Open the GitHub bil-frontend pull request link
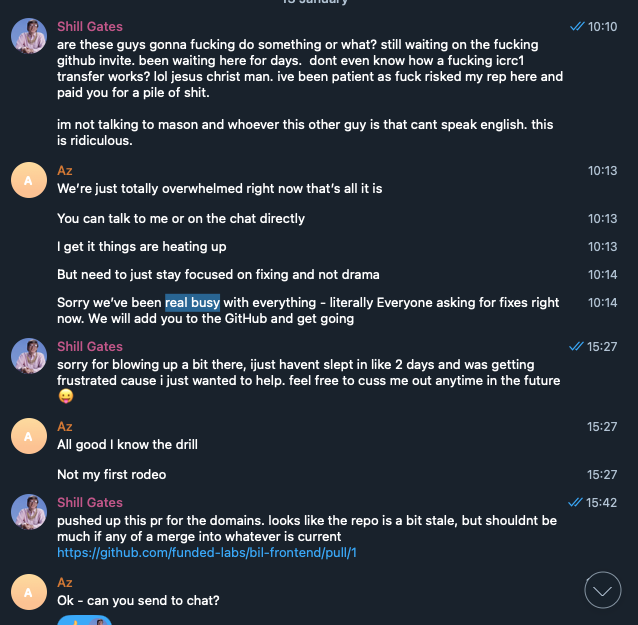This screenshot has height=625, width=638. tap(207, 552)
